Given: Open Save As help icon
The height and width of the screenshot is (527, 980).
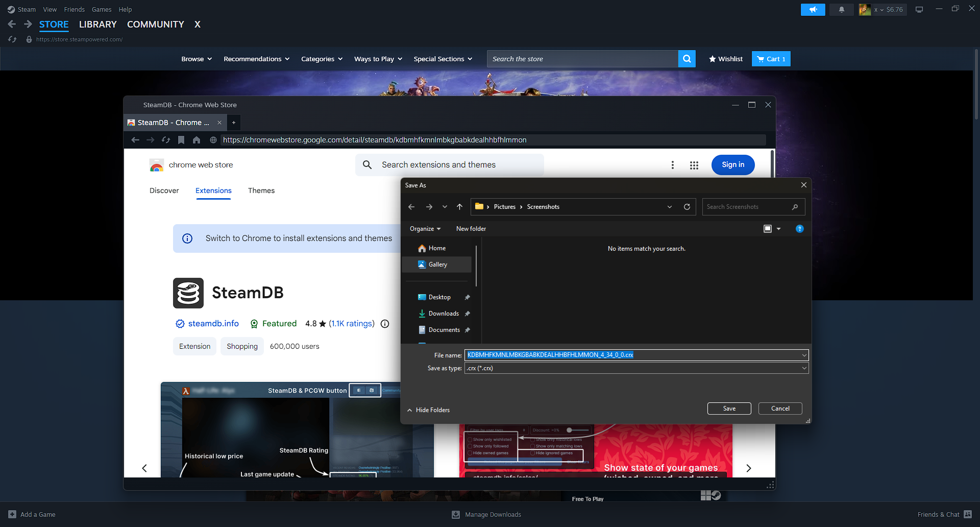Looking at the screenshot, I should pos(800,229).
